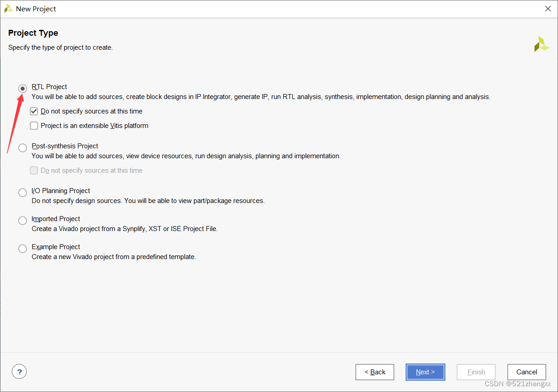Click the 'Example Project' label text
The image size is (558, 392).
56,247
